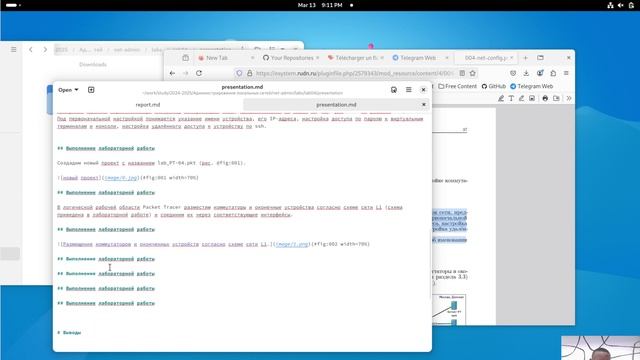Image resolution: width=640 pixels, height=360 pixels.
Task: Click the padlock site info icon
Action: click(249, 73)
